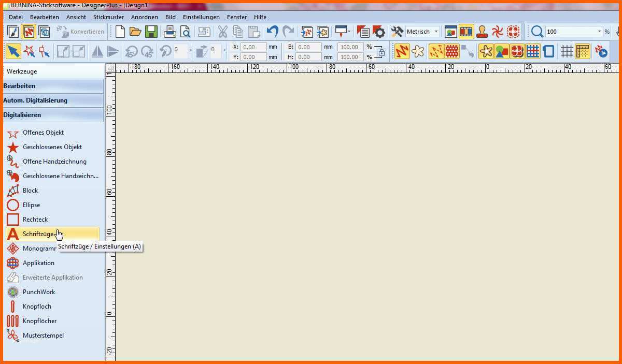
Task: Toggle the show outlines flower icon
Action: [x=418, y=51]
